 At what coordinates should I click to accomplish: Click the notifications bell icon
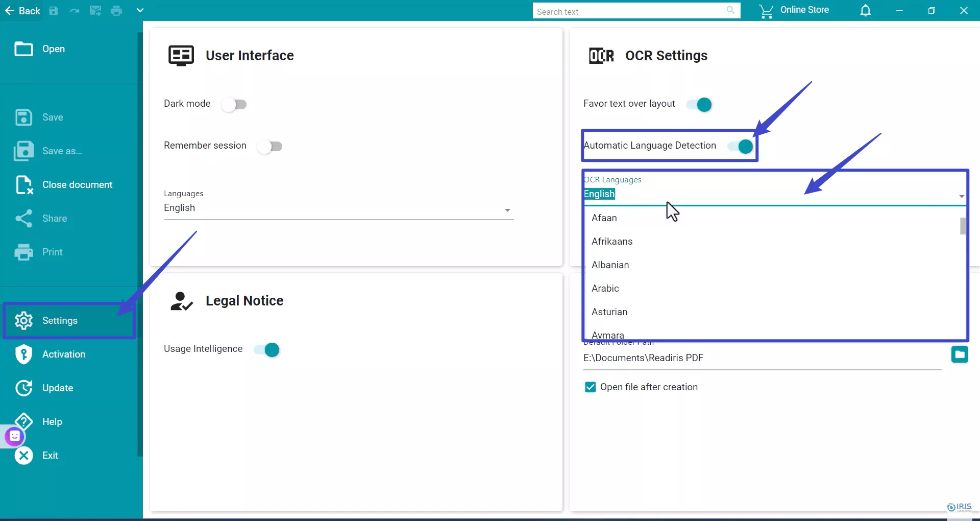coord(866,10)
